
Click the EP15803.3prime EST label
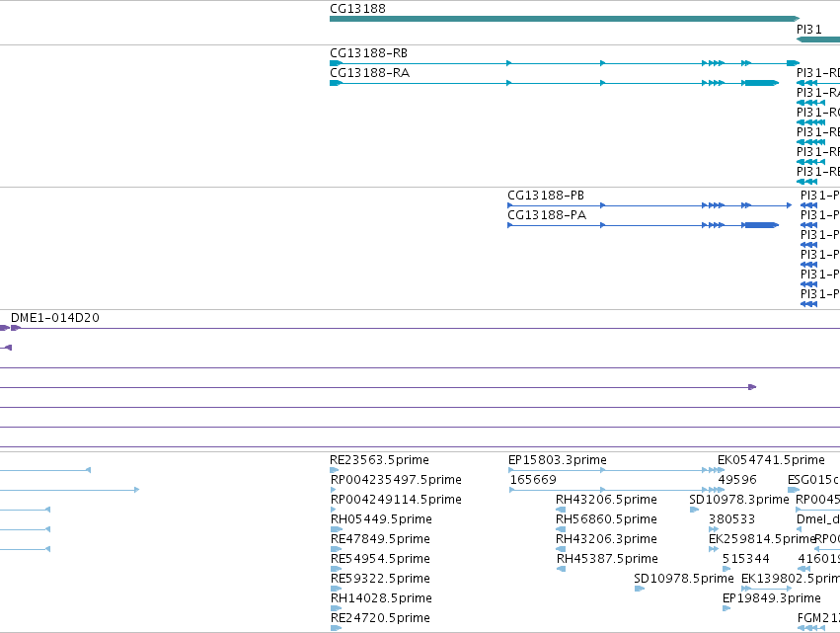pyautogui.click(x=558, y=460)
